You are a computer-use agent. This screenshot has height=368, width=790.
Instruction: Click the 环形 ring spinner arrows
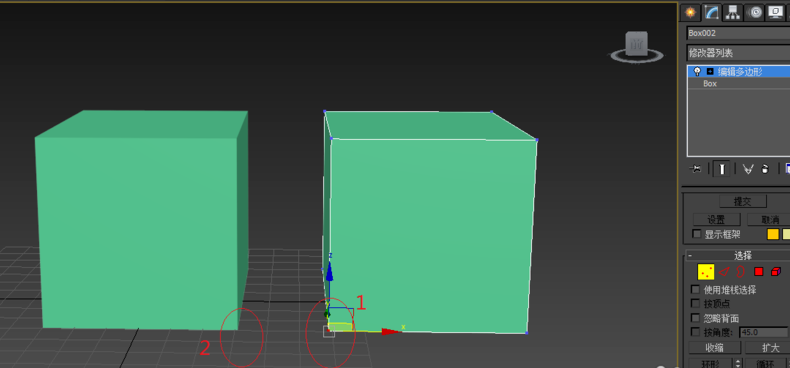click(739, 363)
